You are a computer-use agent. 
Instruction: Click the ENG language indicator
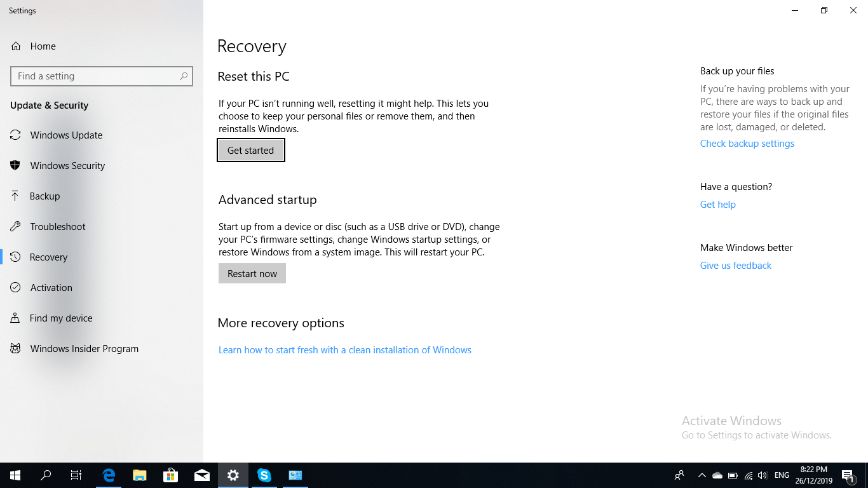click(x=782, y=475)
